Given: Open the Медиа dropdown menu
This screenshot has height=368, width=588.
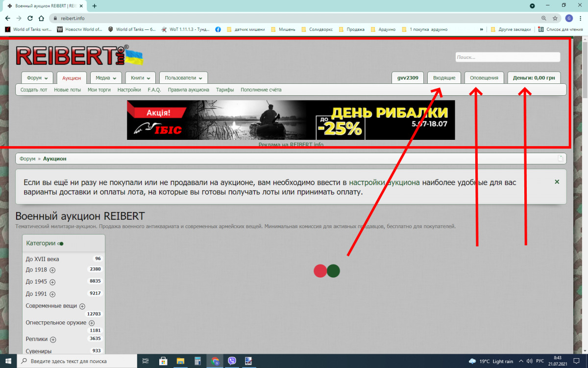Looking at the screenshot, I should 106,78.
